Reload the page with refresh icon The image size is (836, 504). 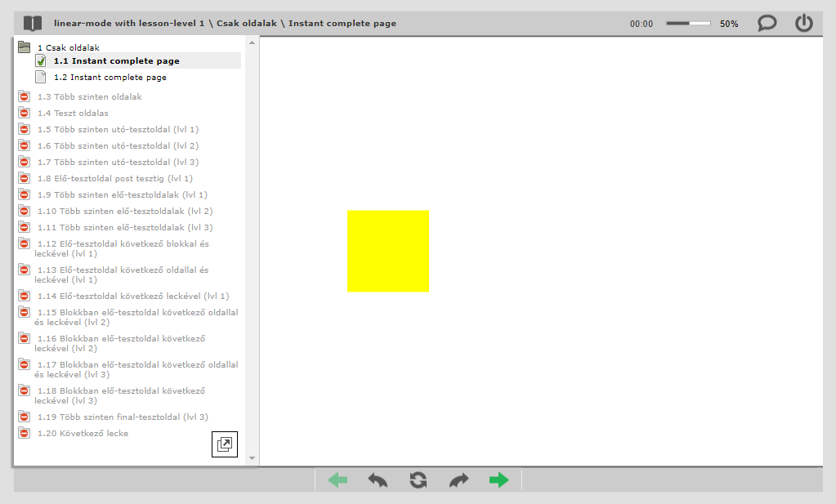(x=418, y=480)
